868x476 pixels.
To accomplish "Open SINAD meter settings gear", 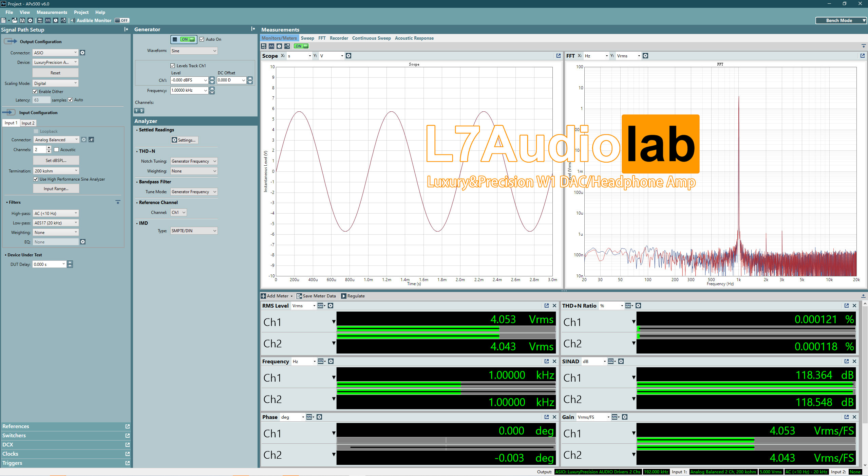I will [x=621, y=361].
